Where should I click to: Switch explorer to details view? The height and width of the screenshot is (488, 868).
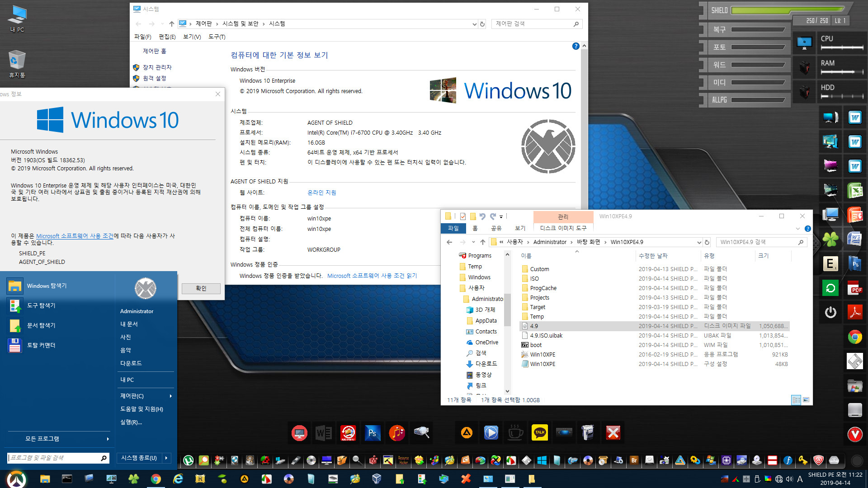pos(796,400)
